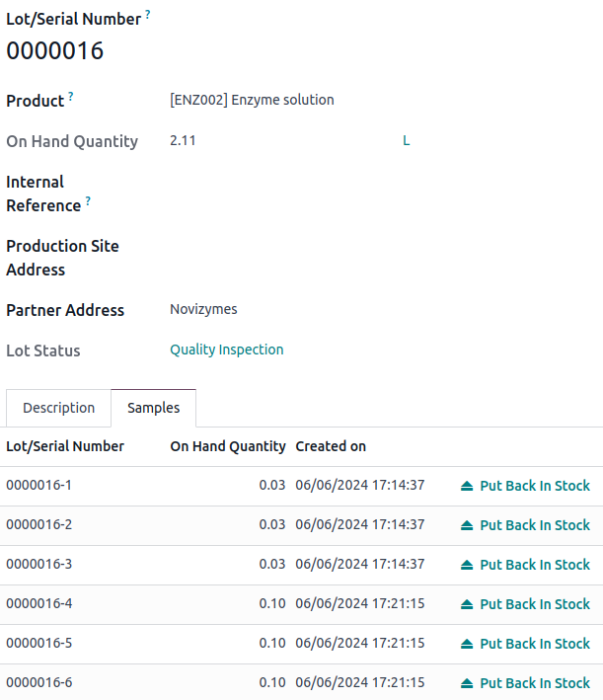
Task: Sort samples by Lot/Serial Number column
Action: (x=65, y=446)
